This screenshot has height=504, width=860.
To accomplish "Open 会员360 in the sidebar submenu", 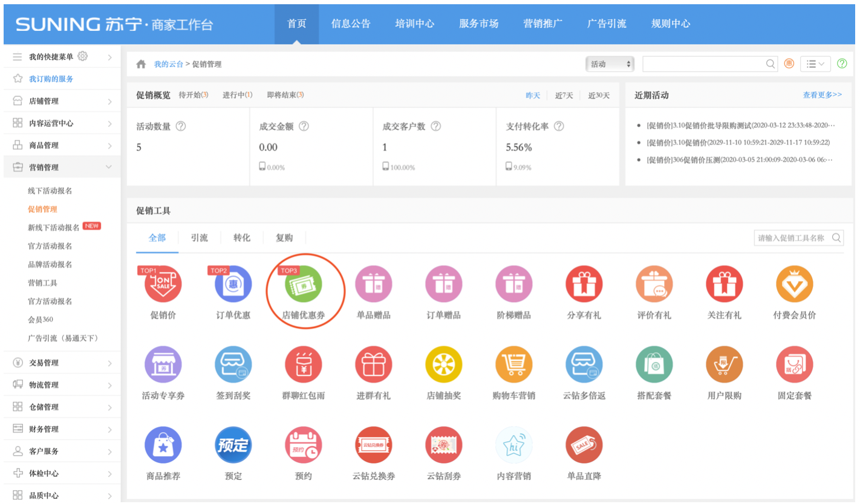I will 41,320.
